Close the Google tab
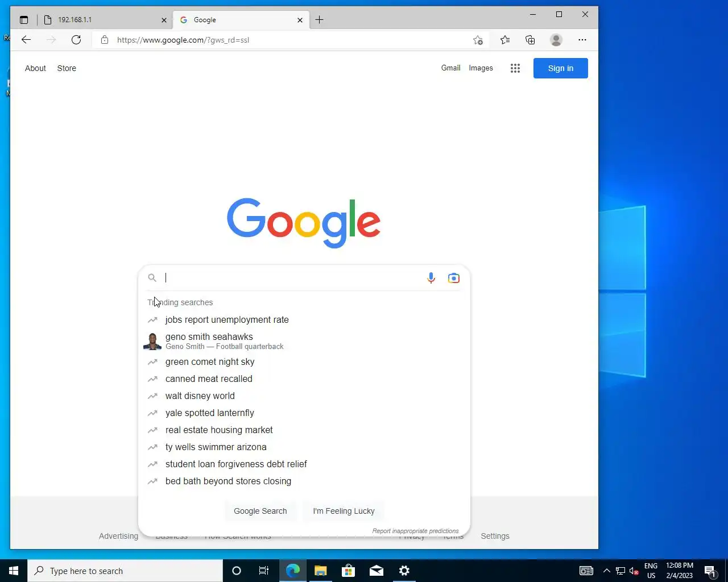This screenshot has height=582, width=728. (x=300, y=20)
